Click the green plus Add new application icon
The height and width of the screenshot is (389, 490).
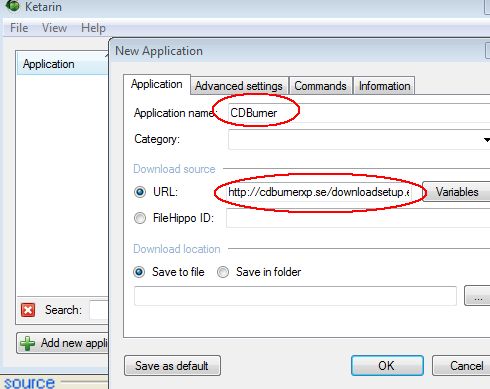click(x=27, y=343)
